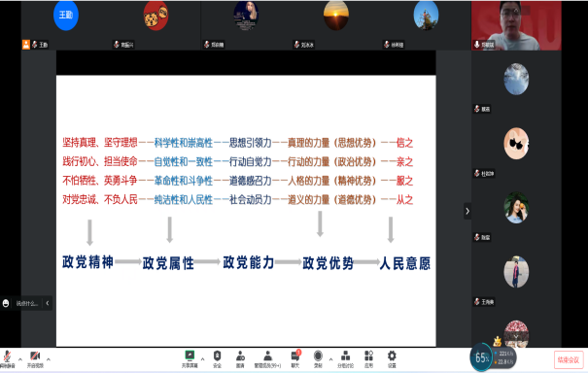Expand audio options arrow beside microphone
The width and height of the screenshot is (588, 373).
point(20,359)
